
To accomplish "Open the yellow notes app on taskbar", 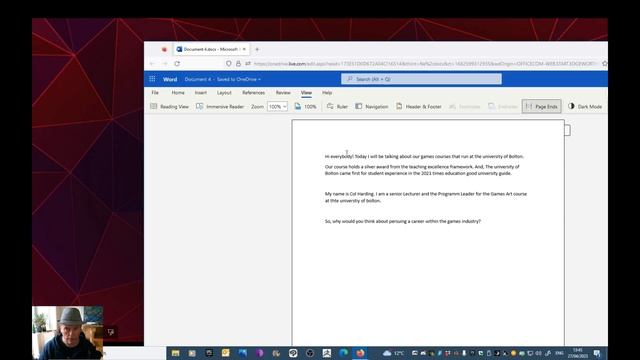I will coord(225,353).
